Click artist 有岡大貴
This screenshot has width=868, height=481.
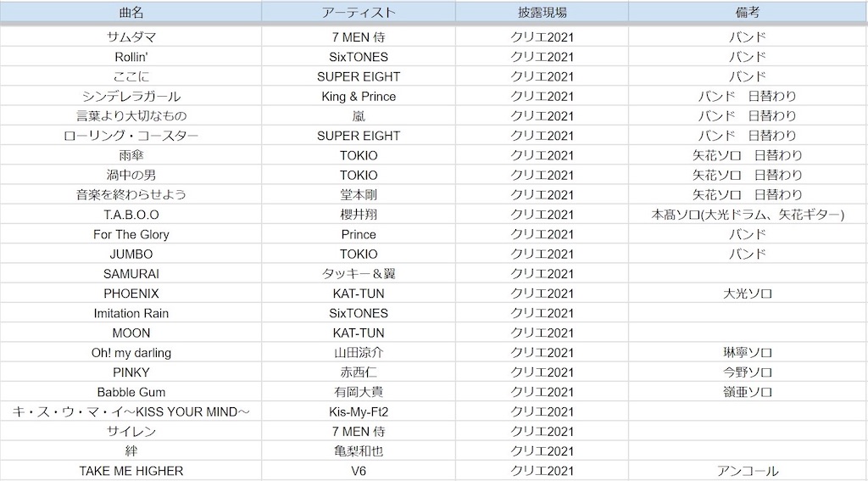tap(359, 392)
